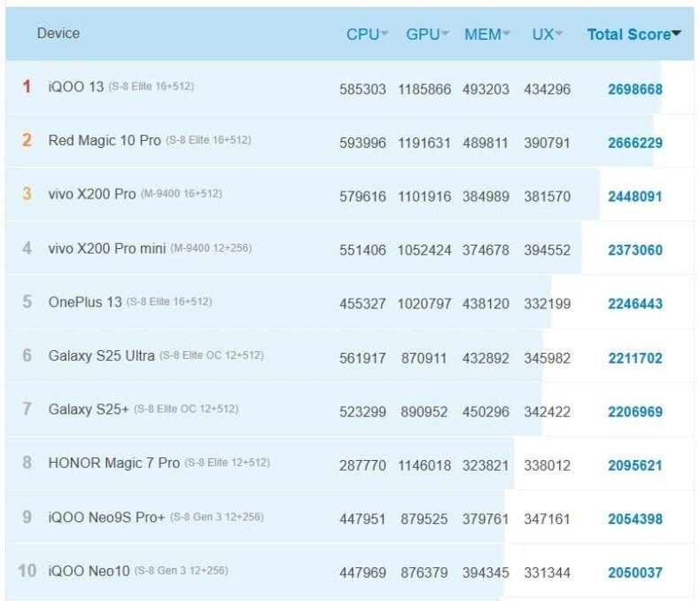Click X200 Pro mini CPU score 551406
Viewport: 700px width, 601px height.
[x=362, y=250]
